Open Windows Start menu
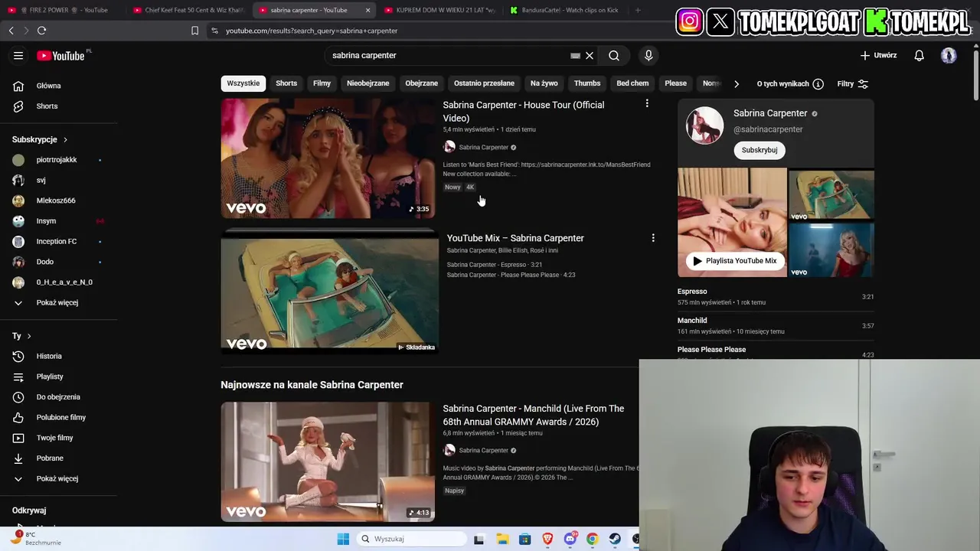Viewport: 980px width, 551px height. (x=343, y=539)
